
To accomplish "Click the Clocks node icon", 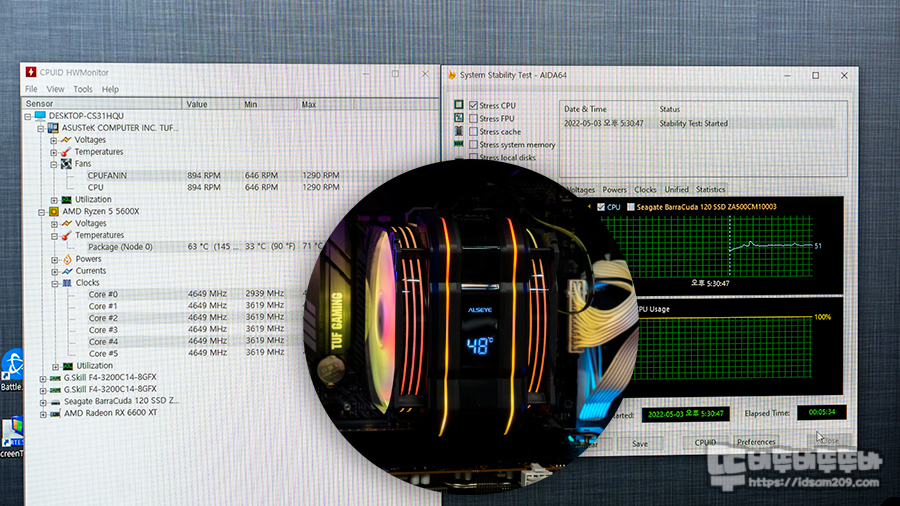I will pyautogui.click(x=67, y=283).
